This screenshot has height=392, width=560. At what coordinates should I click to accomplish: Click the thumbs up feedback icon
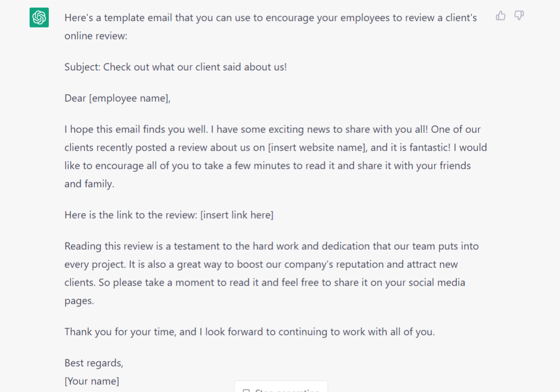[500, 16]
